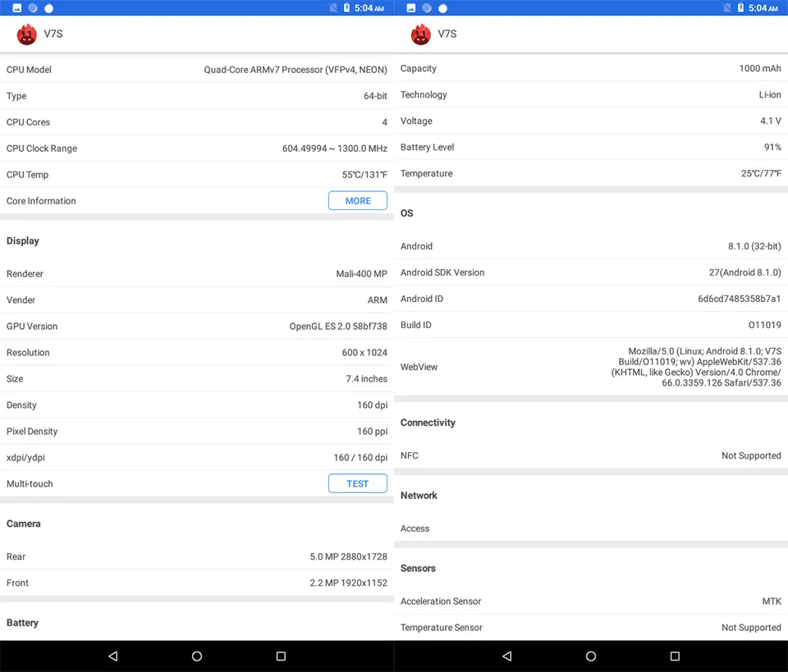Tap image notification icon in left status bar
Screen dimensions: 788x672
(x=17, y=8)
